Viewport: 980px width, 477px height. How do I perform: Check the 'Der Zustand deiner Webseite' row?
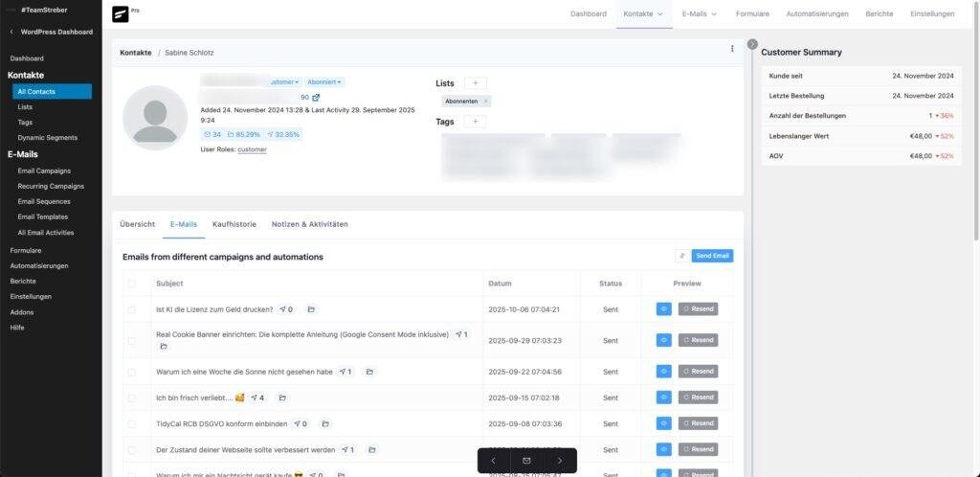click(131, 450)
